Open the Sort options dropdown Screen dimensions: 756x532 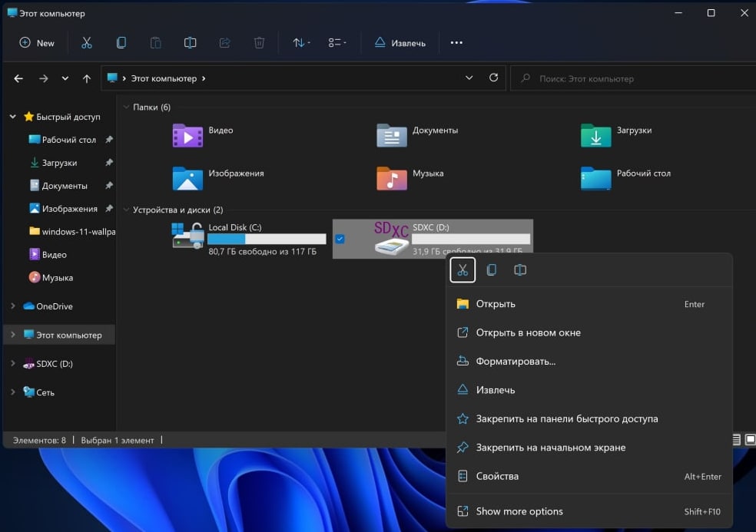coord(301,43)
